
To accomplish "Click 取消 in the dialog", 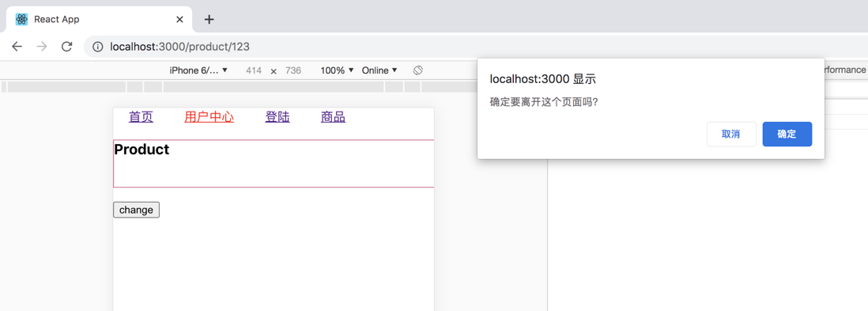I will click(731, 135).
